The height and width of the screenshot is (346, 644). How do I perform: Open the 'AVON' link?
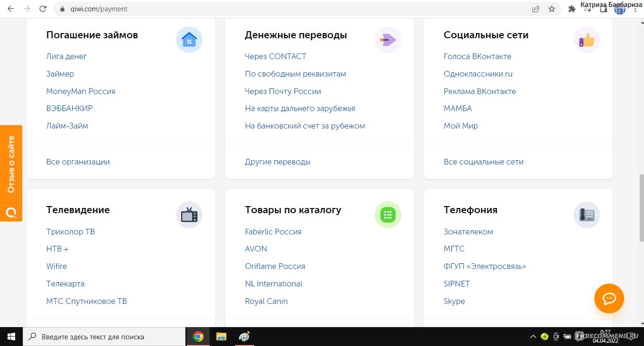(x=256, y=249)
